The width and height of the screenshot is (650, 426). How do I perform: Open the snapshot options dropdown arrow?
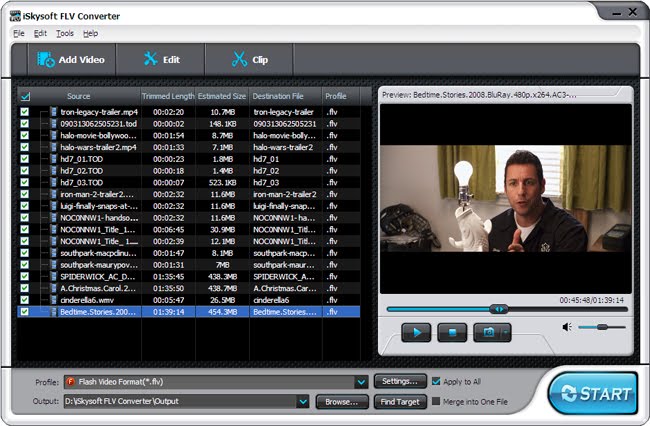coord(506,332)
